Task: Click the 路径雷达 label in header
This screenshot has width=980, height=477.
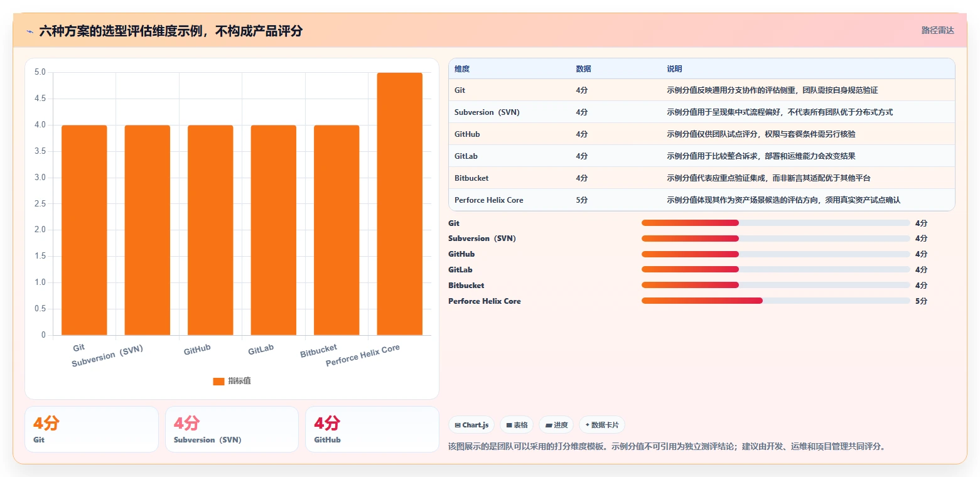Action: 937,30
